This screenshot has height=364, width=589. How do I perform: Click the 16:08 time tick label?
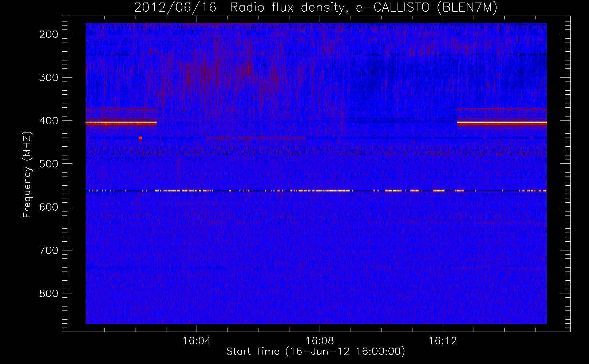320,341
